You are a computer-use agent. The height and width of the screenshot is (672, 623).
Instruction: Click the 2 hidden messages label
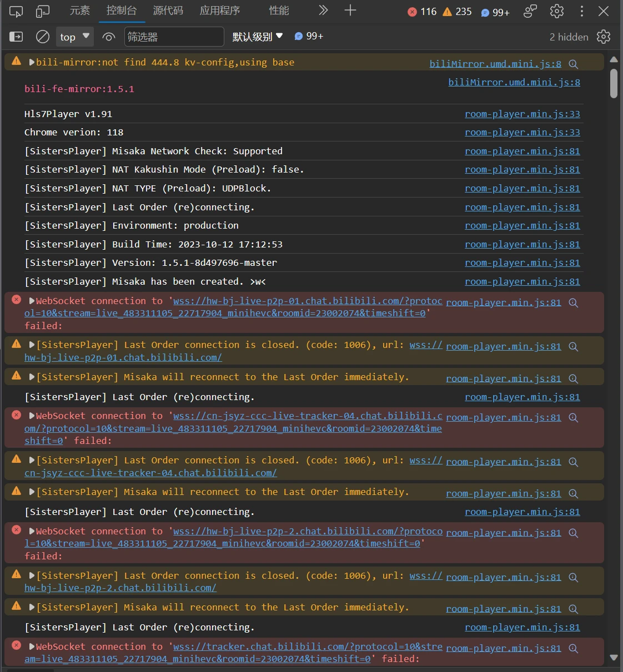click(x=569, y=37)
